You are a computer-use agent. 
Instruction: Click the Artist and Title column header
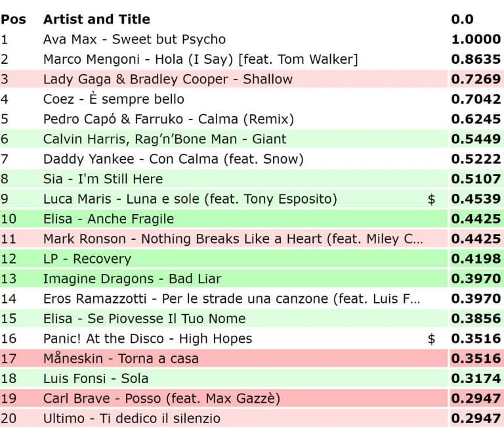[x=96, y=19]
